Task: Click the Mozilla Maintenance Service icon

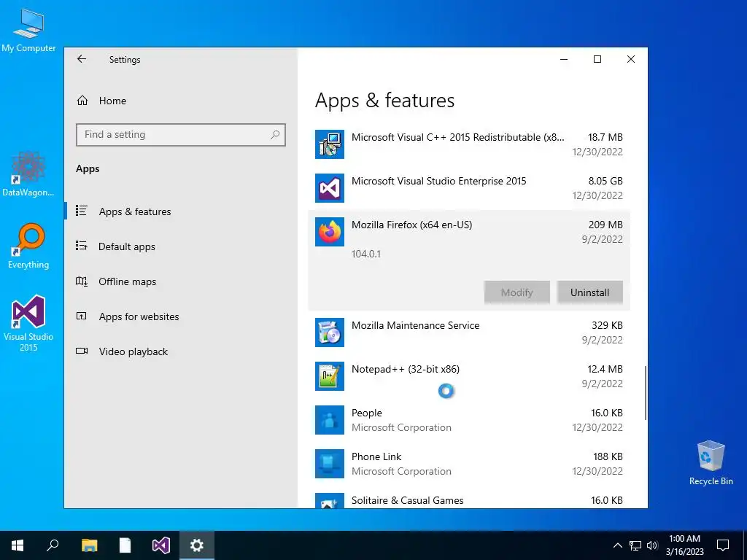Action: [330, 332]
